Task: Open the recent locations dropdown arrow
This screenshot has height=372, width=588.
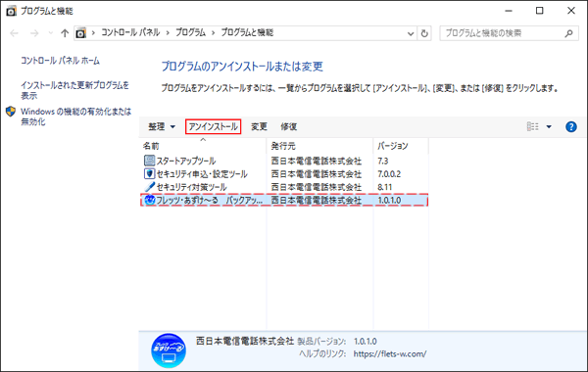Action: (51, 33)
